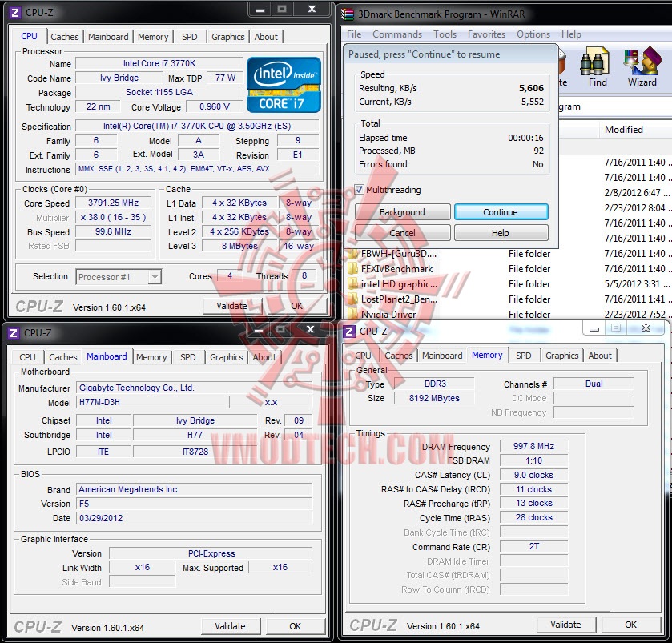Switch to SPD tab in top CPU-Z window
672x643 pixels.
tap(190, 37)
